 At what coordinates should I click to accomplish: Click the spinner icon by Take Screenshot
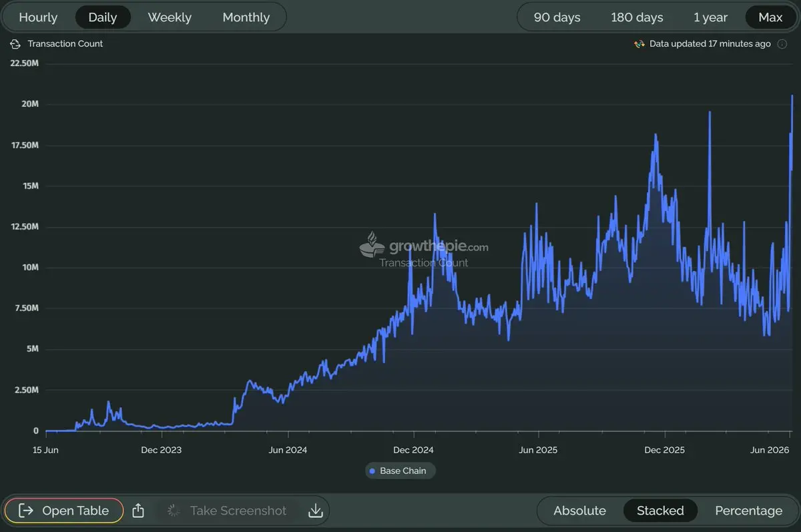(x=174, y=511)
